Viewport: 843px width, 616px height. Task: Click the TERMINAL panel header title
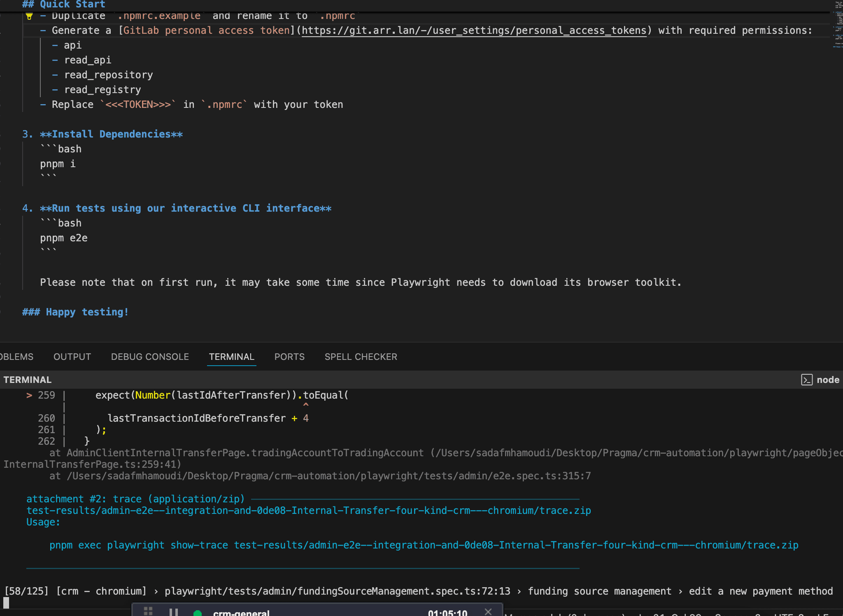click(x=28, y=380)
